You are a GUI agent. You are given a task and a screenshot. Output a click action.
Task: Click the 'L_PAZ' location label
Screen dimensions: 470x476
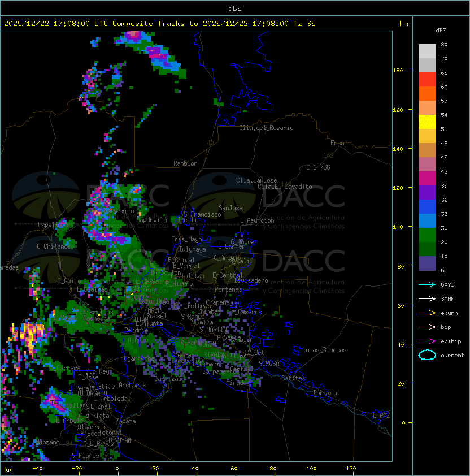pyautogui.click(x=381, y=415)
